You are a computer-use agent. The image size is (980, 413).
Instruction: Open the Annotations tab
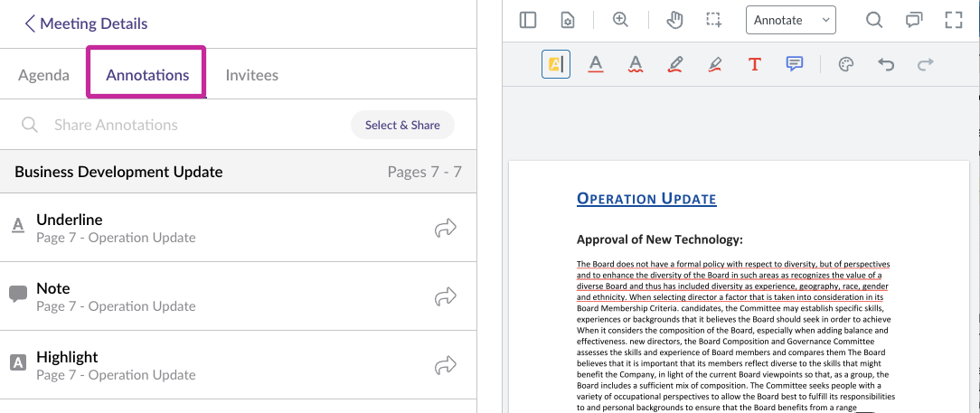coord(147,76)
